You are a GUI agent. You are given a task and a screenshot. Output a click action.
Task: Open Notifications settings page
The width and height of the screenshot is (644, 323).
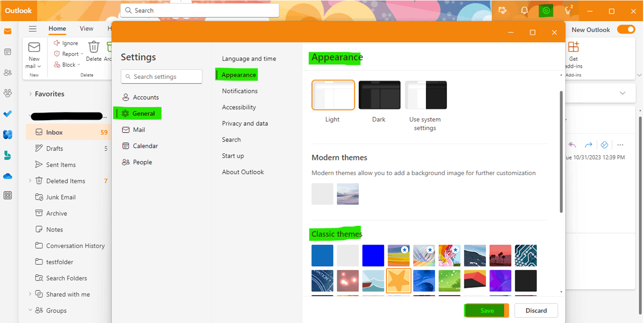coord(240,91)
